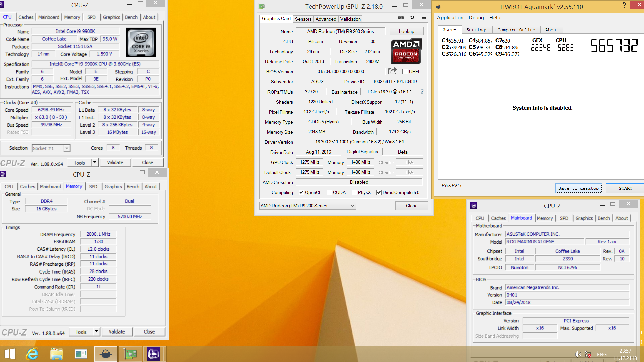The image size is (644, 362).
Task: Click Validate in CPU-Z Memory window
Action: point(117,332)
